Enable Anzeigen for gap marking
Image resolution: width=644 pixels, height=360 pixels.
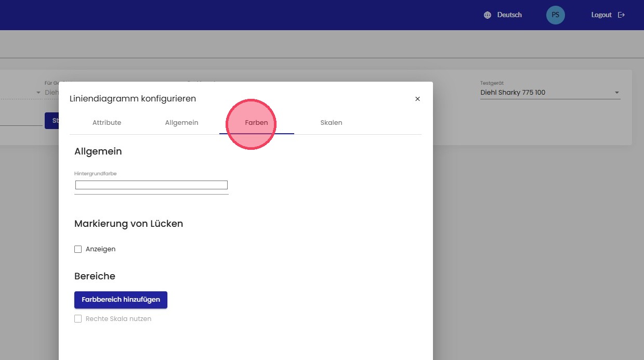pyautogui.click(x=78, y=249)
